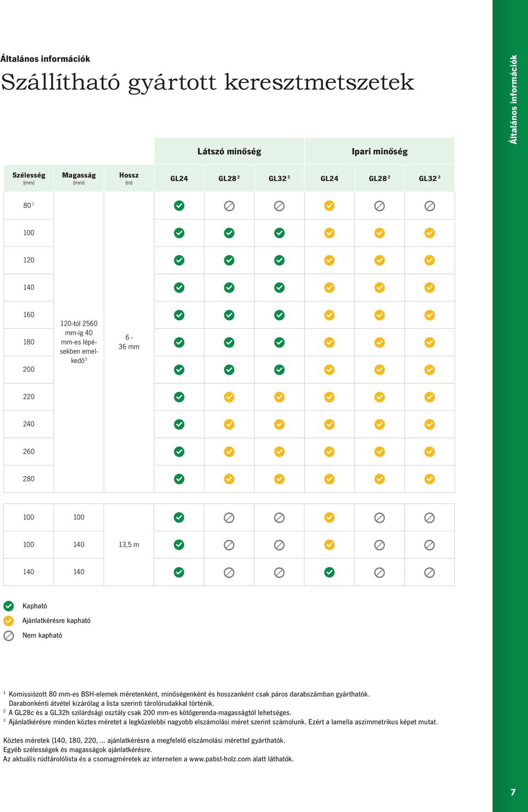Click the GL24 header under Ipari minőség
This screenshot has height=812, width=528.
pos(329,178)
